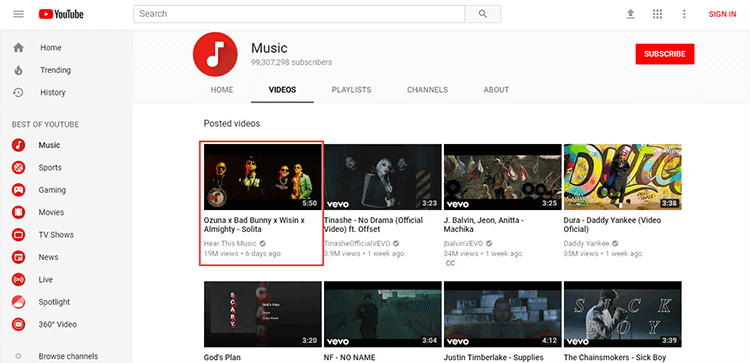Click the TV Shows icon
Viewport: 750px width, 363px height.
(18, 235)
